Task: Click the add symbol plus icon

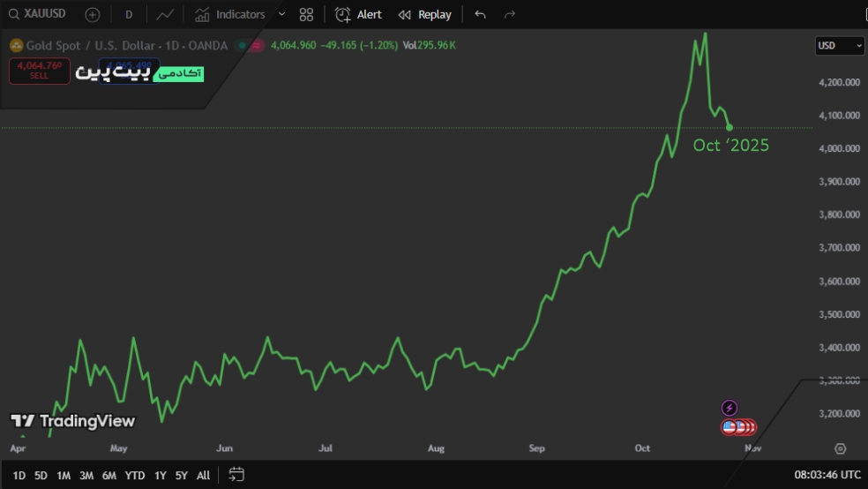Action: (x=93, y=15)
